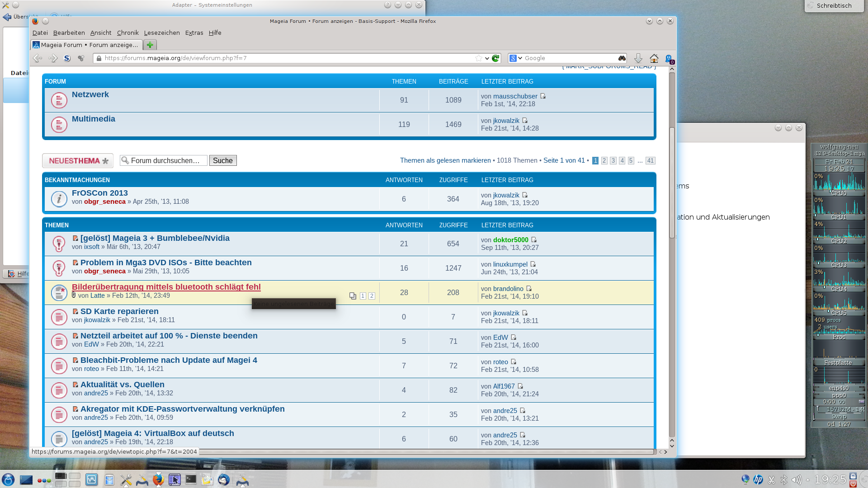
Task: Click the network globe tray icon
Action: point(745,479)
